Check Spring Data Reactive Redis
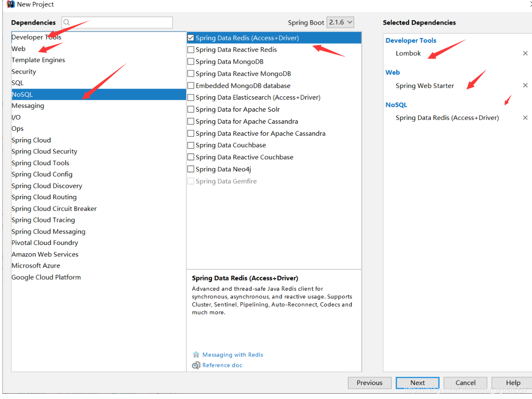The width and height of the screenshot is (532, 399). (191, 50)
